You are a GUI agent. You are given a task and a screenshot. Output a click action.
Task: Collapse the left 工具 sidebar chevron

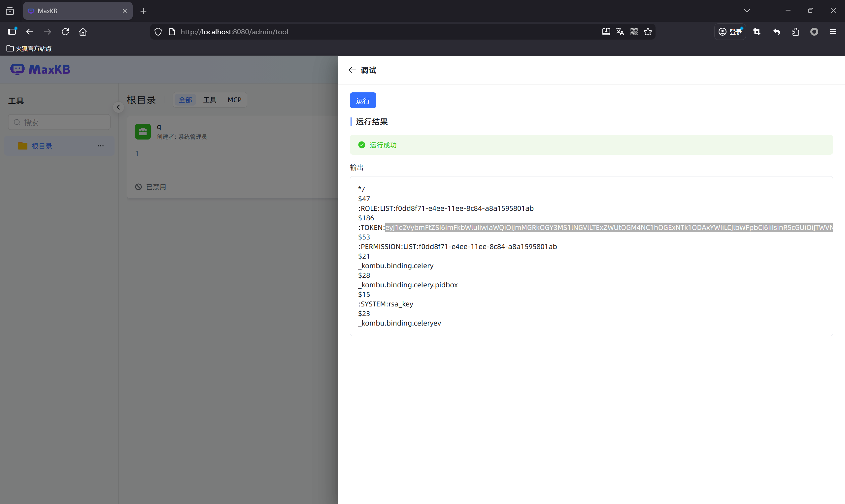pos(118,107)
